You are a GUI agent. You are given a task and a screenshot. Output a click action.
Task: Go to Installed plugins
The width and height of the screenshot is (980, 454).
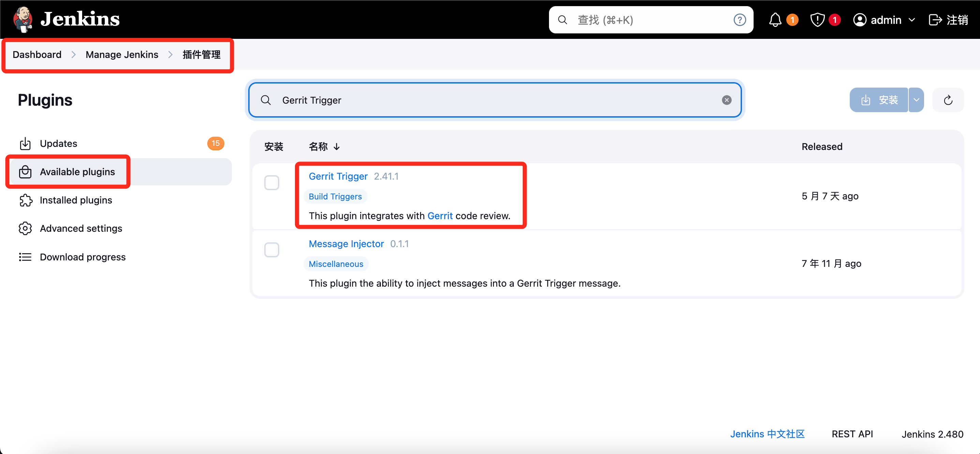coord(76,200)
